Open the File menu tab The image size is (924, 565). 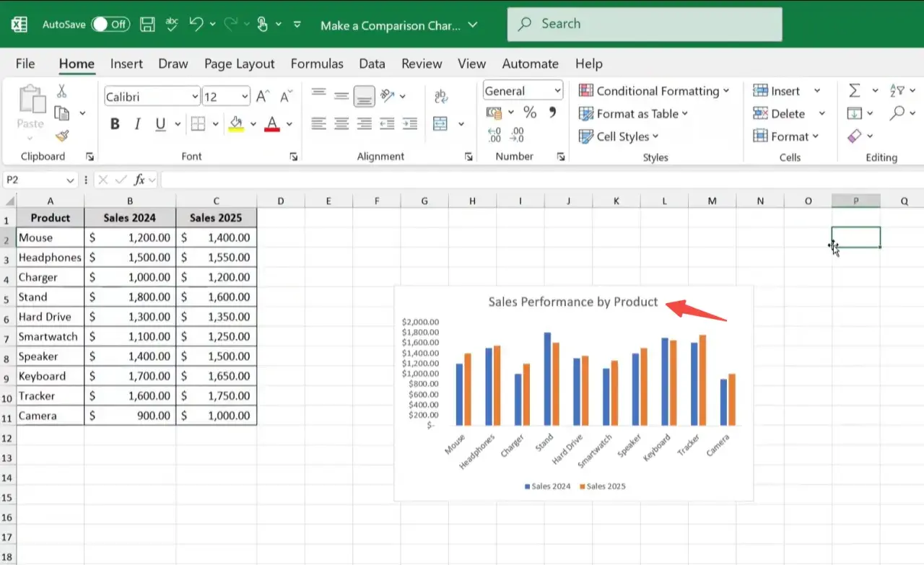pyautogui.click(x=25, y=63)
